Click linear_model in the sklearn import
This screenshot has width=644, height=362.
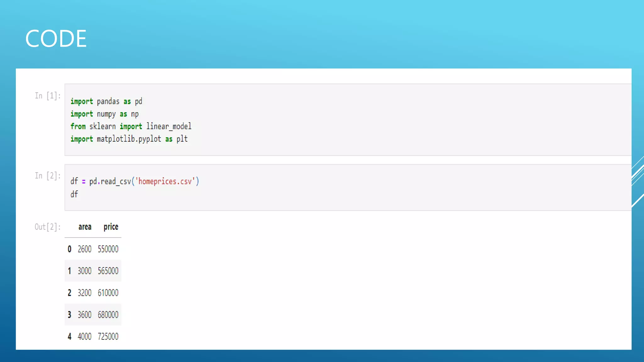pos(169,126)
